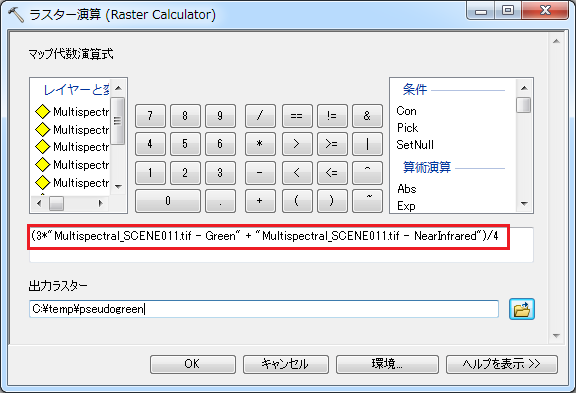
Task: Choose the Abs math function
Action: tap(407, 189)
